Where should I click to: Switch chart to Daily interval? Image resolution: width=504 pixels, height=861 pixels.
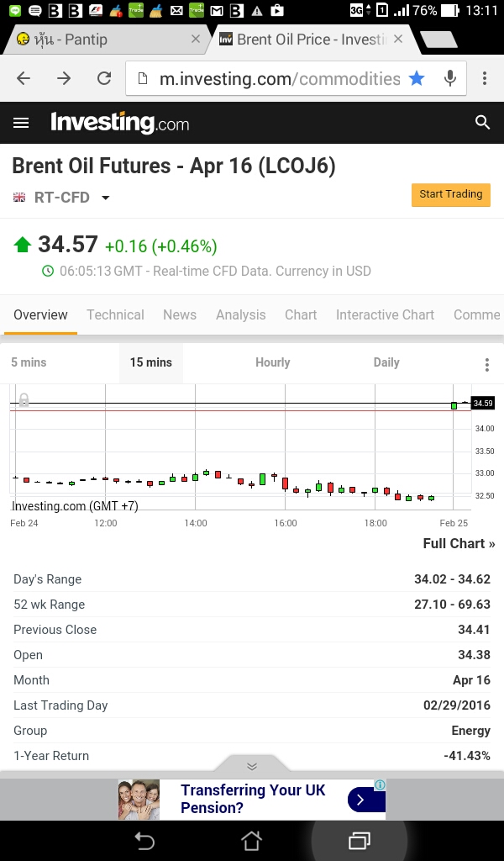pos(386,362)
